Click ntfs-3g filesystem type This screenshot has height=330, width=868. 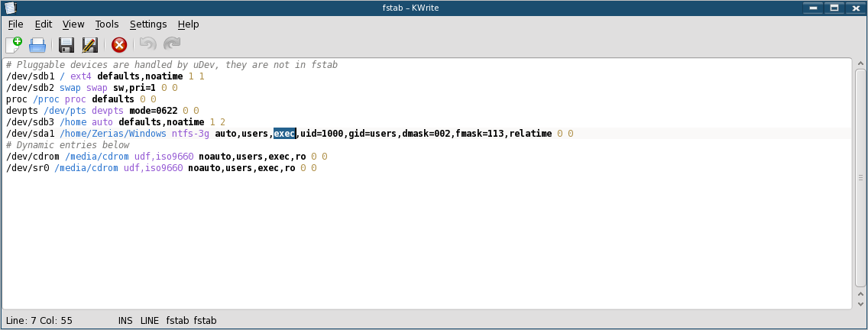pyautogui.click(x=190, y=134)
